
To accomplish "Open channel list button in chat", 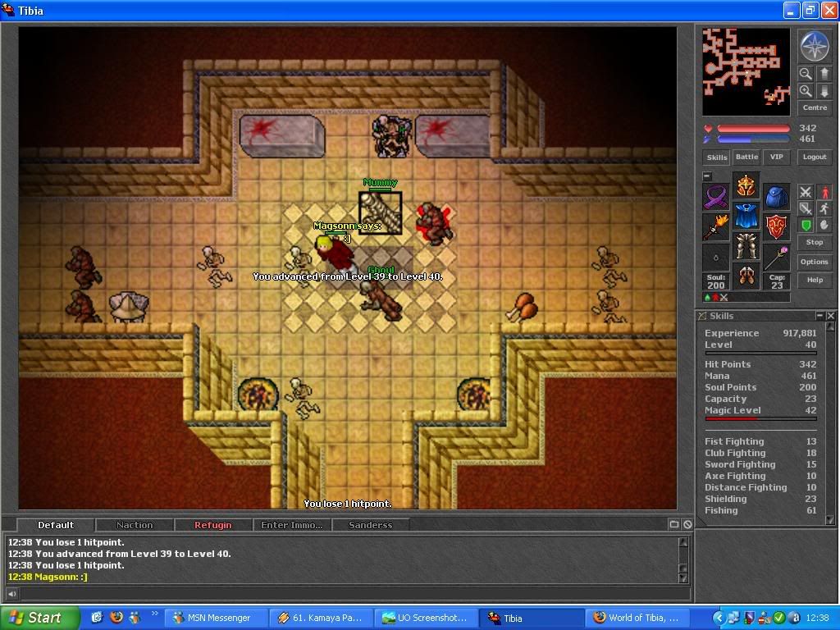I will pyautogui.click(x=674, y=524).
